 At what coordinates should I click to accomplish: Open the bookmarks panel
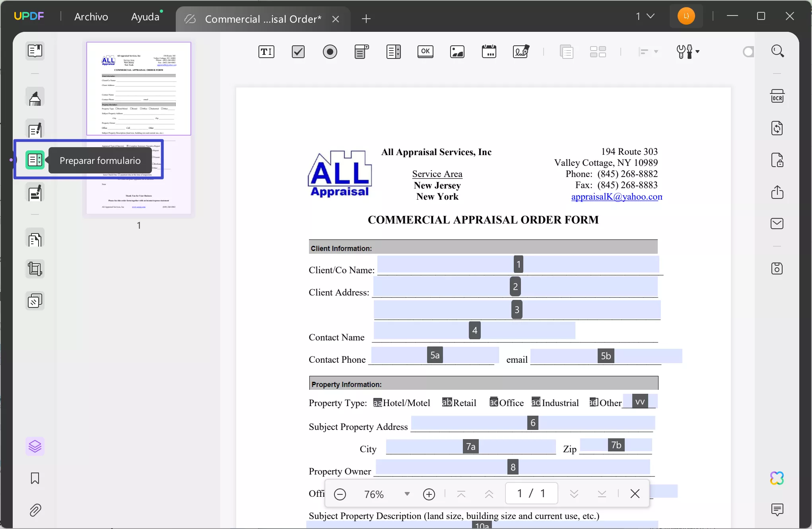point(35,478)
